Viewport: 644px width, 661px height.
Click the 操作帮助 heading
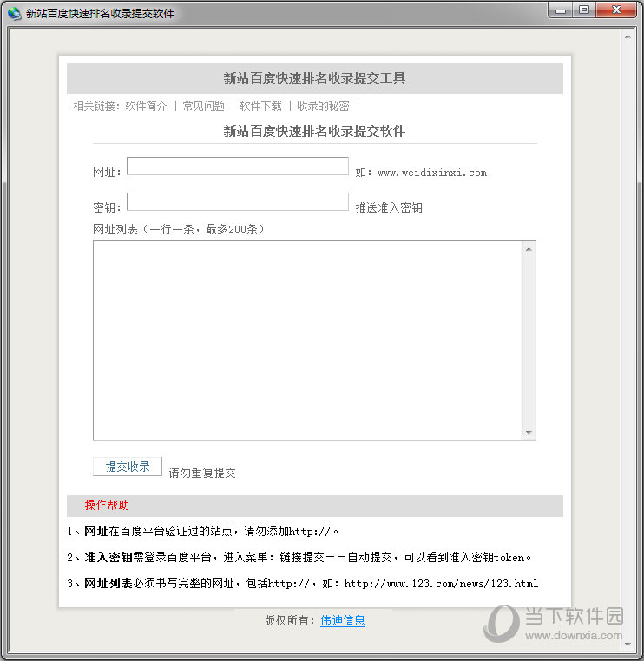(107, 505)
